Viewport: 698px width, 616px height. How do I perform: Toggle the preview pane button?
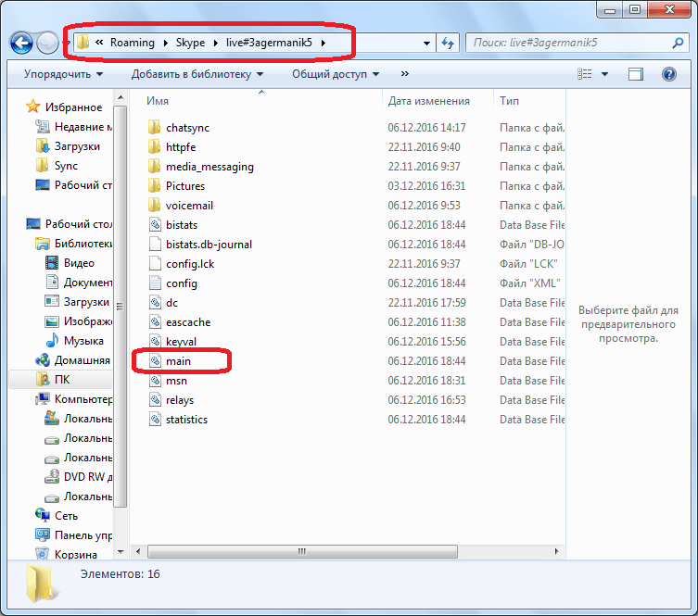635,74
